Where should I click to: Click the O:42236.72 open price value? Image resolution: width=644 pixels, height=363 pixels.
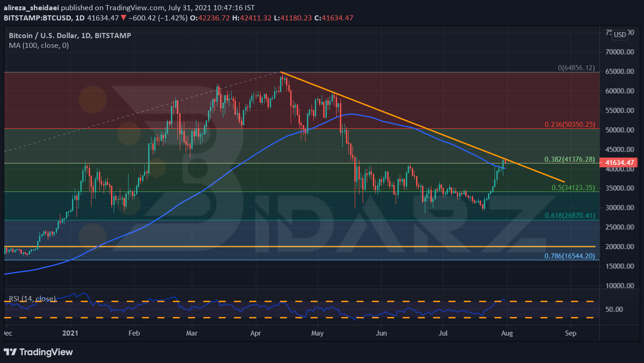pos(209,18)
